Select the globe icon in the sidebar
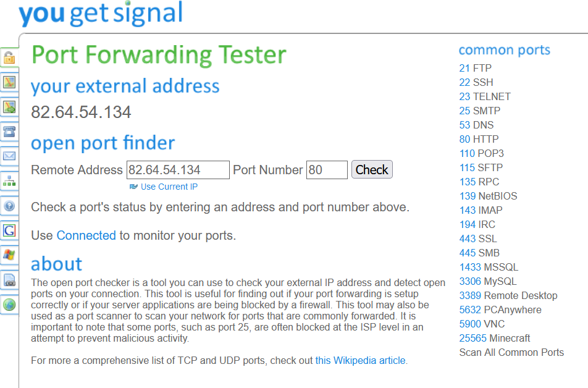The width and height of the screenshot is (588, 388). [x=9, y=304]
